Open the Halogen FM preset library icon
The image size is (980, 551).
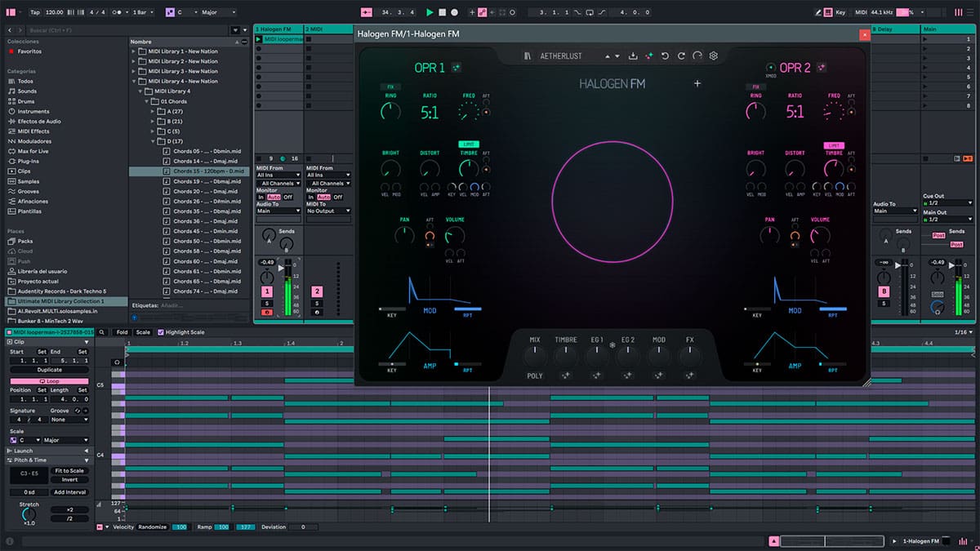pos(528,56)
